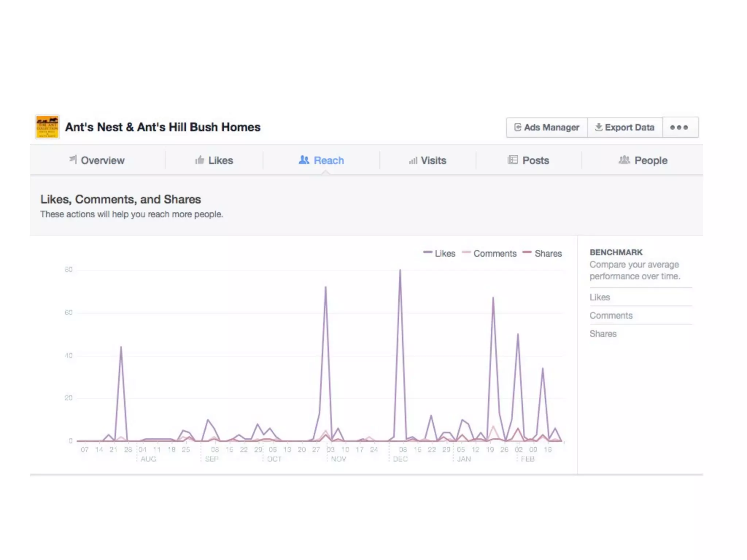747x560 pixels.
Task: Click the Ant's Nest page logo thumbnail
Action: [47, 127]
